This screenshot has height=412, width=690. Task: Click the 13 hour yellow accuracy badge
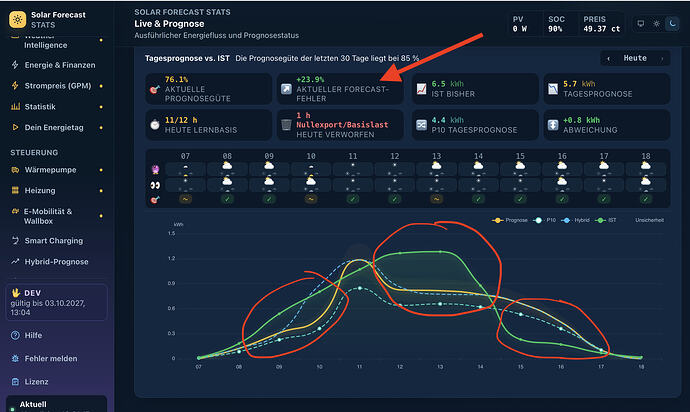437,199
